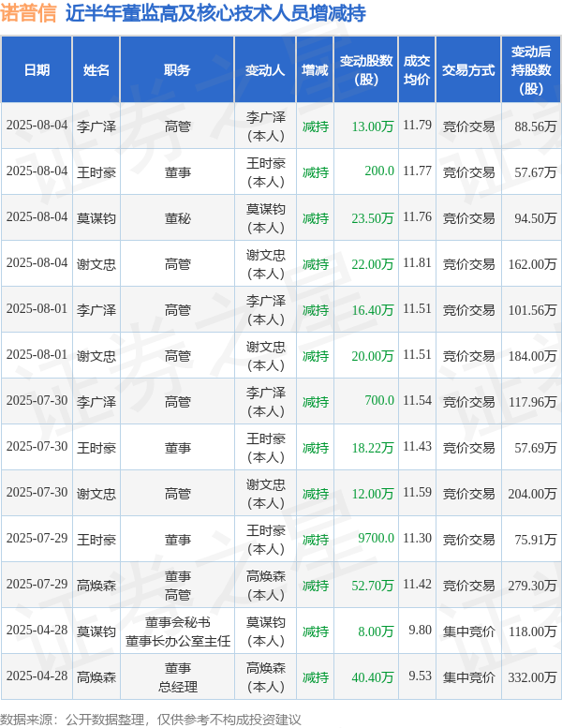Click 集中竞价 in the 9.80 price row
The width and height of the screenshot is (562, 728).
click(468, 631)
